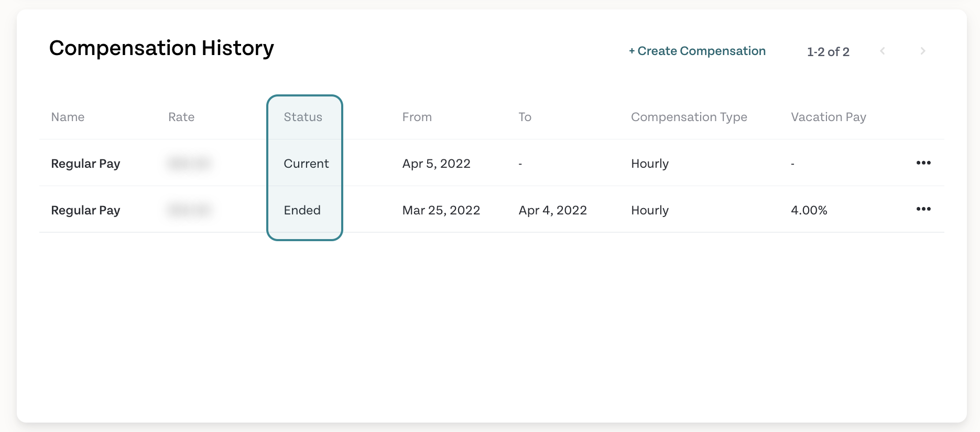
Task: Click the Name column header
Action: point(68,117)
